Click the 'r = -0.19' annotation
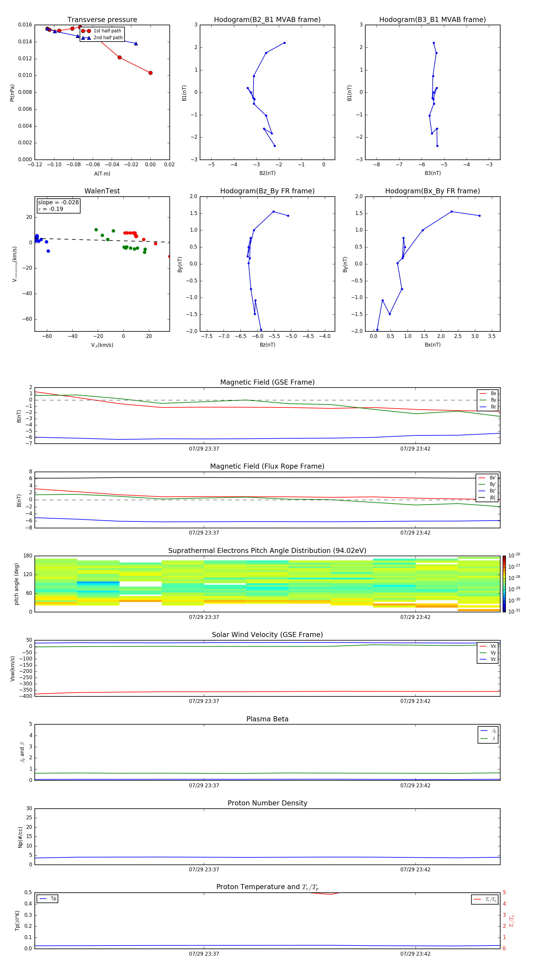This screenshot has height=980, width=535. 51,209
